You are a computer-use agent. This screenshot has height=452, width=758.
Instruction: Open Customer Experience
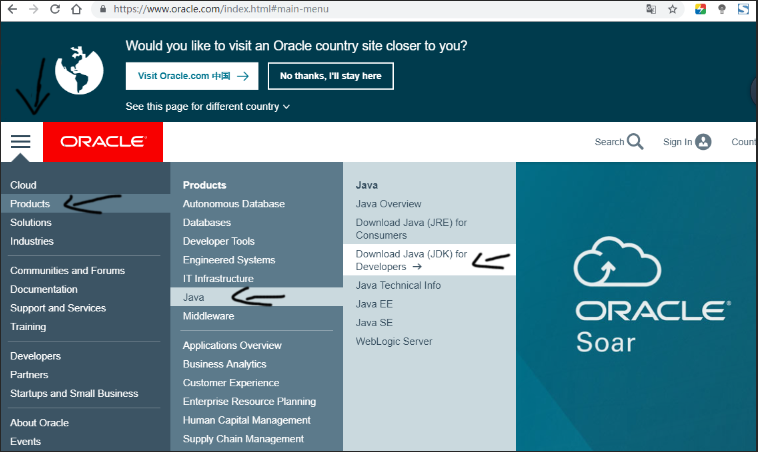231,382
